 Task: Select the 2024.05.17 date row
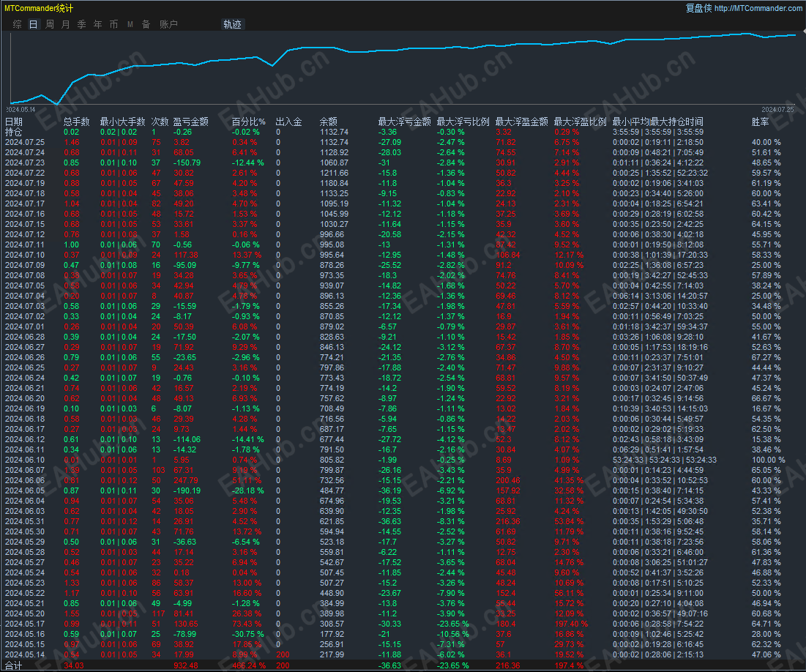pos(25,624)
